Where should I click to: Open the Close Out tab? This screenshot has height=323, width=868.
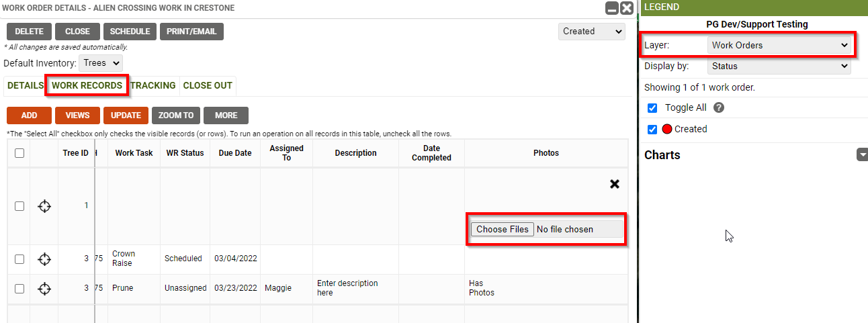(x=208, y=86)
